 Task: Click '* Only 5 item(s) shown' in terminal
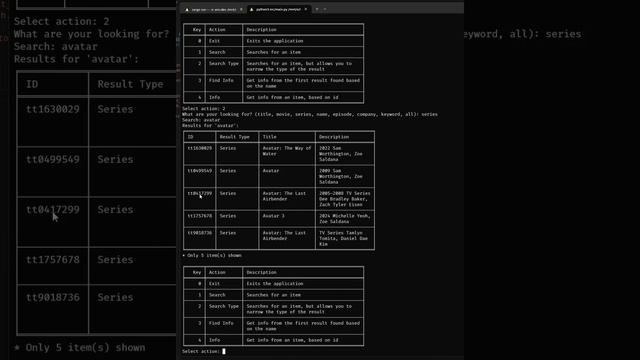[x=212, y=256]
